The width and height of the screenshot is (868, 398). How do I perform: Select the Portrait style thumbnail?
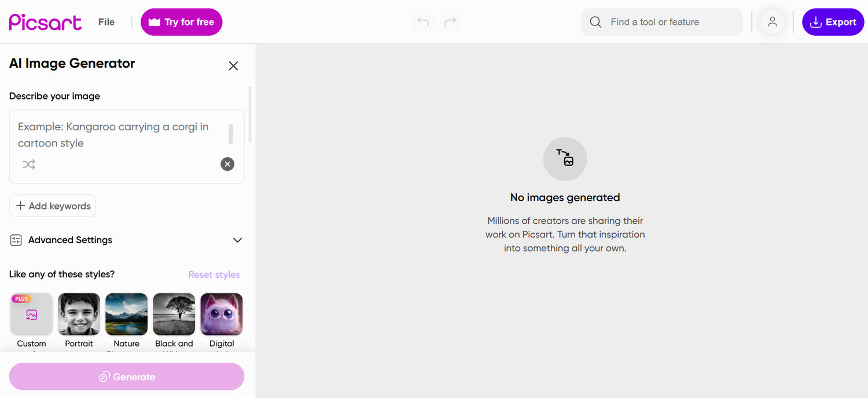click(79, 314)
